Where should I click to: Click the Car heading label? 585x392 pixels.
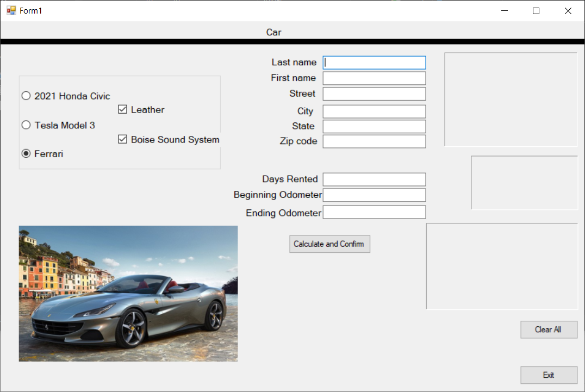pos(273,32)
